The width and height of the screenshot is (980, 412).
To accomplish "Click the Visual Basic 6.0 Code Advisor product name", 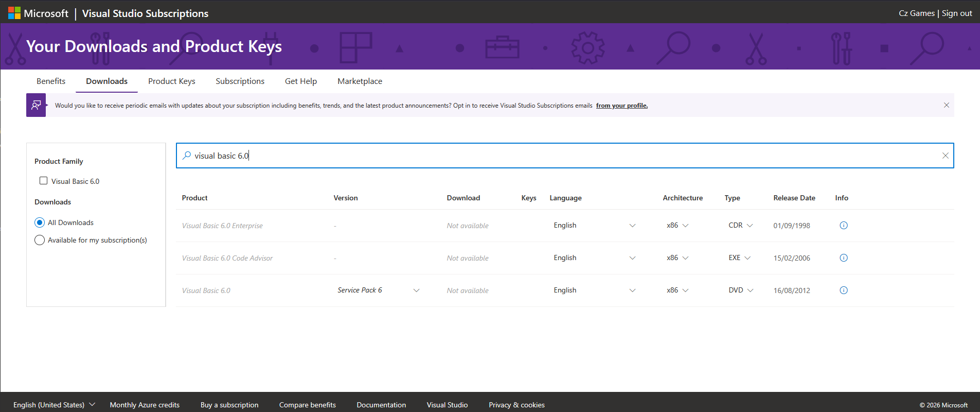I will pos(227,258).
